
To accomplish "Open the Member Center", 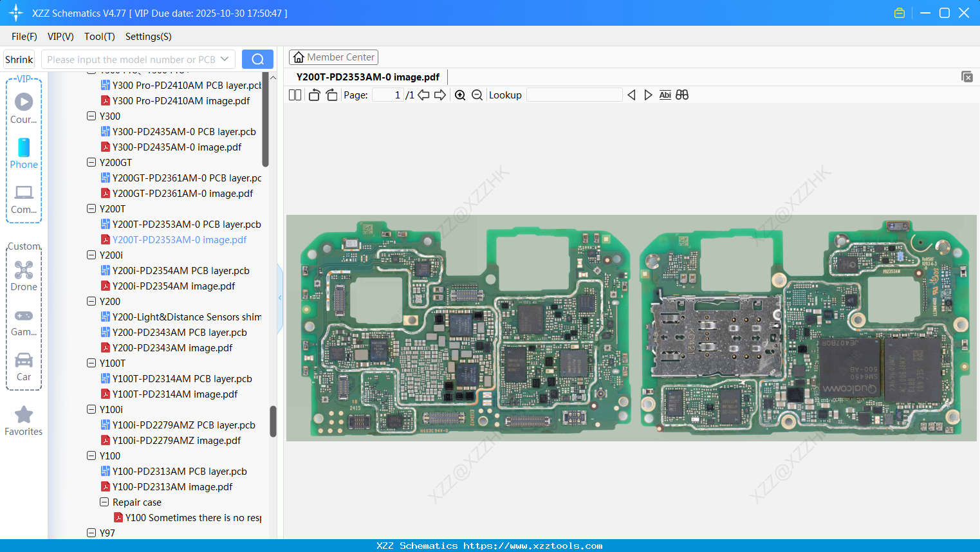I will [x=333, y=57].
